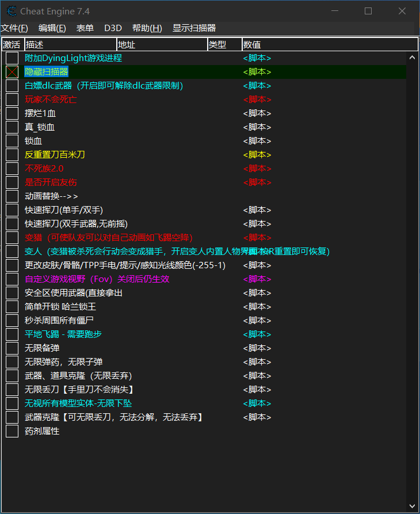The width and height of the screenshot is (420, 514).
Task: Activate 武器、道具克隆 checkbox
Action: pyautogui.click(x=12, y=376)
